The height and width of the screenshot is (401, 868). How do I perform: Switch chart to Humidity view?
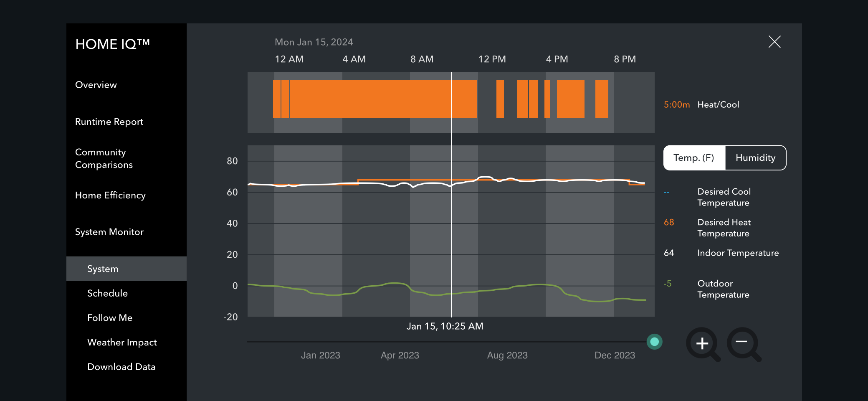755,158
